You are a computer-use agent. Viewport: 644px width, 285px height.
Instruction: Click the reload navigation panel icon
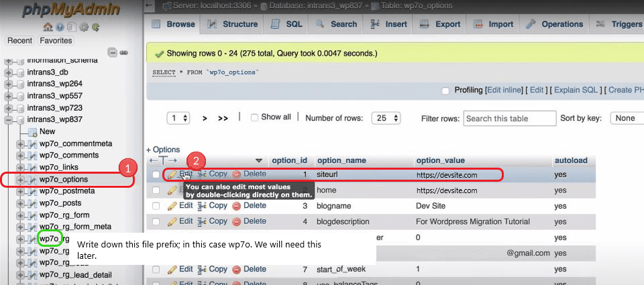(x=95, y=27)
